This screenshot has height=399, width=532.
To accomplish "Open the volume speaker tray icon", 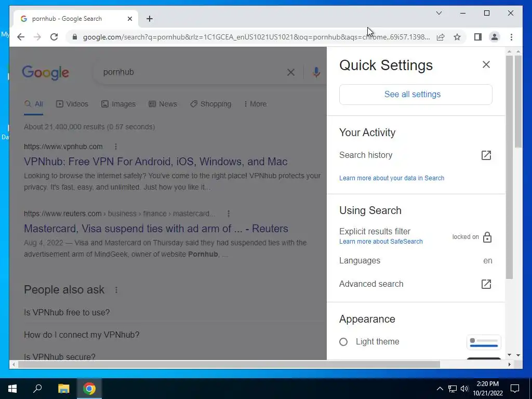I will [x=464, y=389].
